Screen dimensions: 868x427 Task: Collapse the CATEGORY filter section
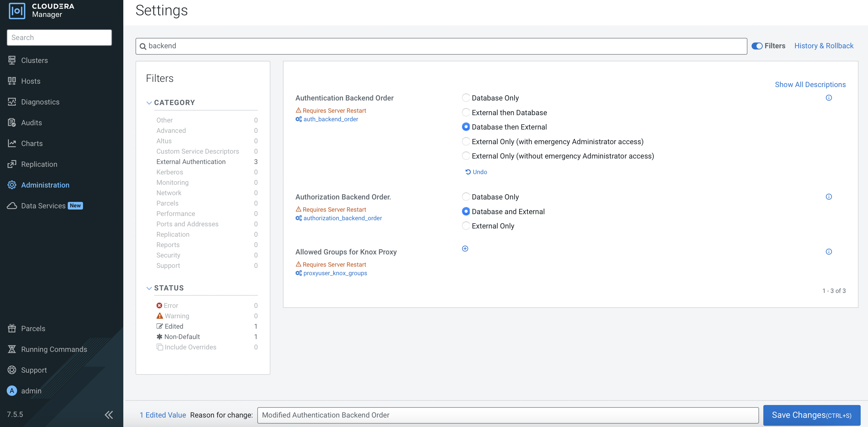[x=149, y=103]
